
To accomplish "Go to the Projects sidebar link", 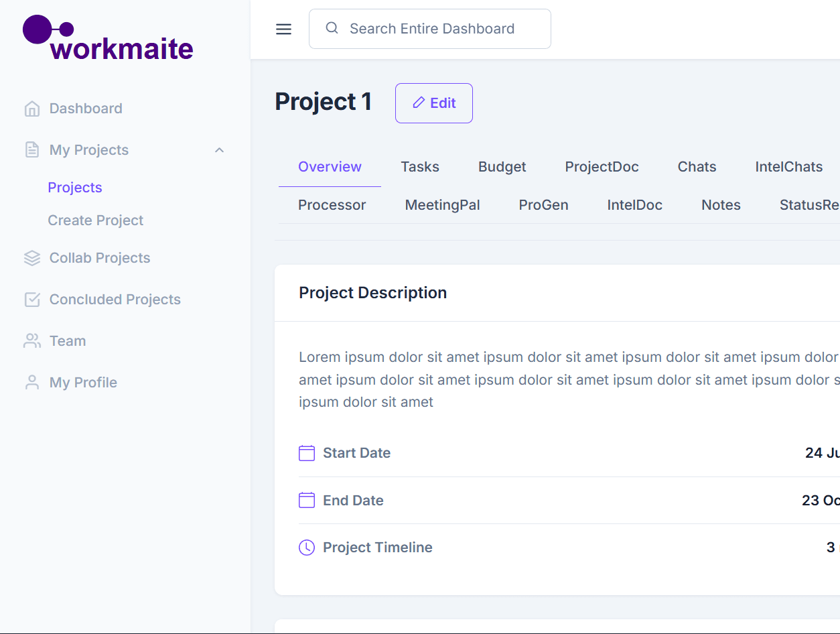I will (75, 188).
